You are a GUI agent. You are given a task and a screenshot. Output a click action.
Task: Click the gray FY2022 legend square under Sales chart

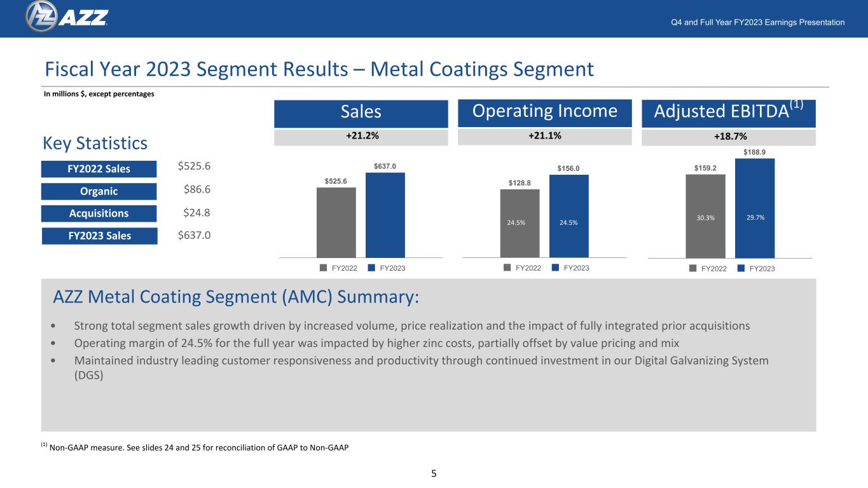(324, 268)
